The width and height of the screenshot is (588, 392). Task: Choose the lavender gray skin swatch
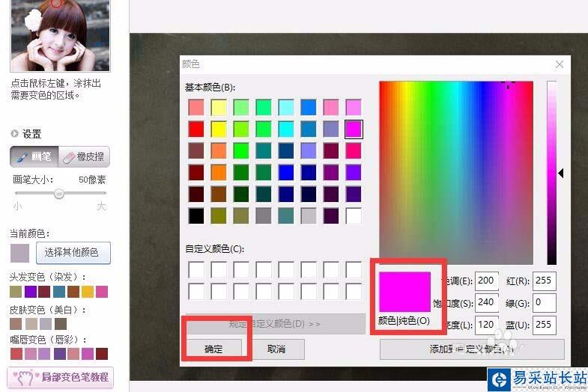click(46, 323)
